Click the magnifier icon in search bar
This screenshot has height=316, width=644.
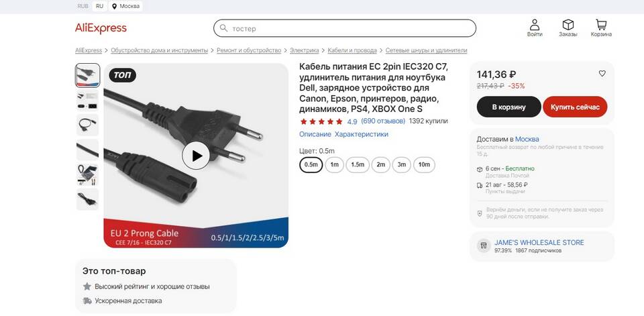coord(223,28)
